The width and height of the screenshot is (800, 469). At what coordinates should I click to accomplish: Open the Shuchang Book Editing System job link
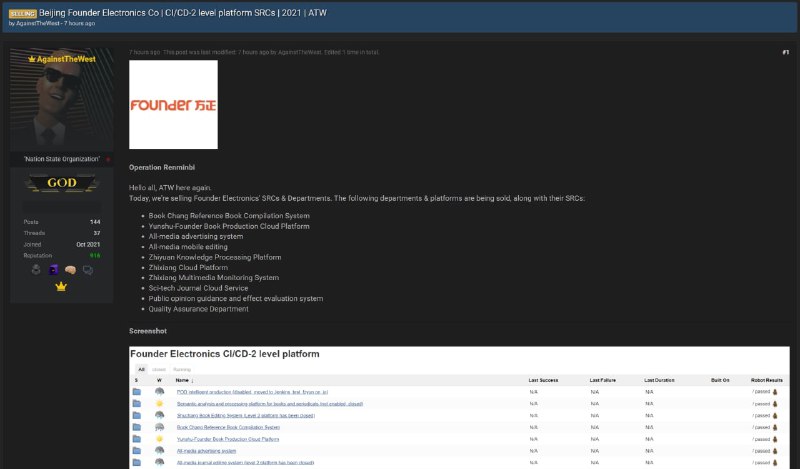click(246, 415)
